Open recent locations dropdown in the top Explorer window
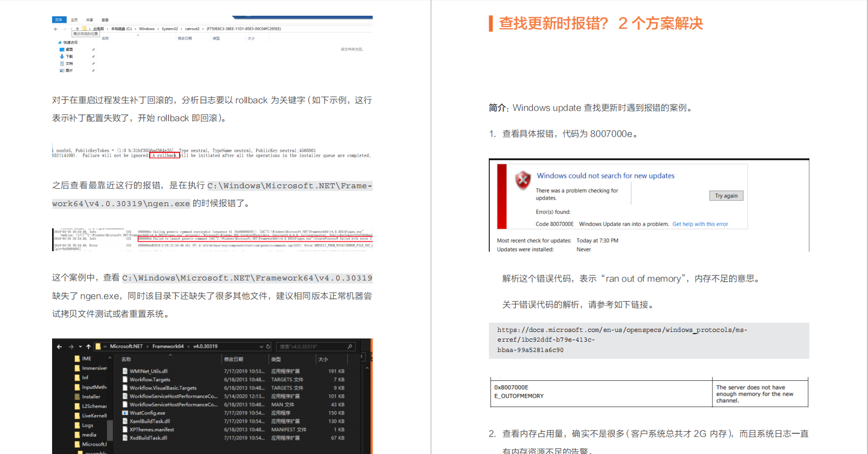 click(72, 29)
